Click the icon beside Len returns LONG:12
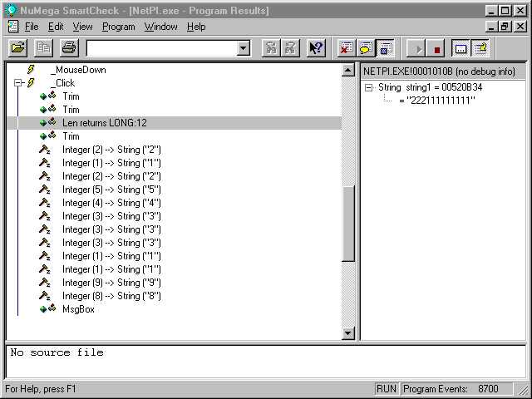The height and width of the screenshot is (399, 532). pyautogui.click(x=48, y=122)
